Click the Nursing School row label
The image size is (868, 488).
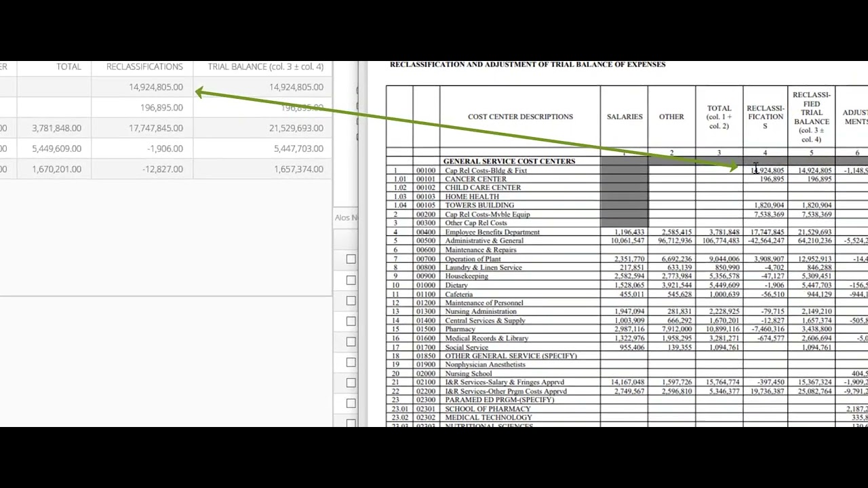(x=469, y=373)
